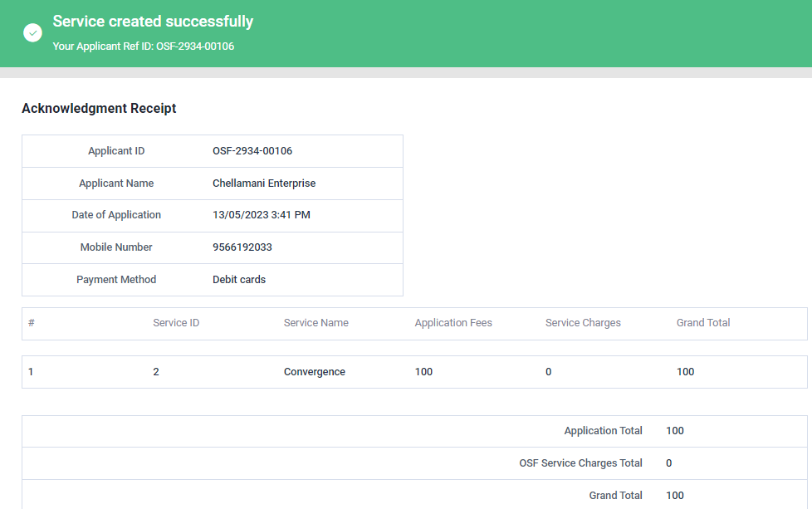
Task: Select the Applicant Ref ID text in green banner
Action: click(x=144, y=46)
